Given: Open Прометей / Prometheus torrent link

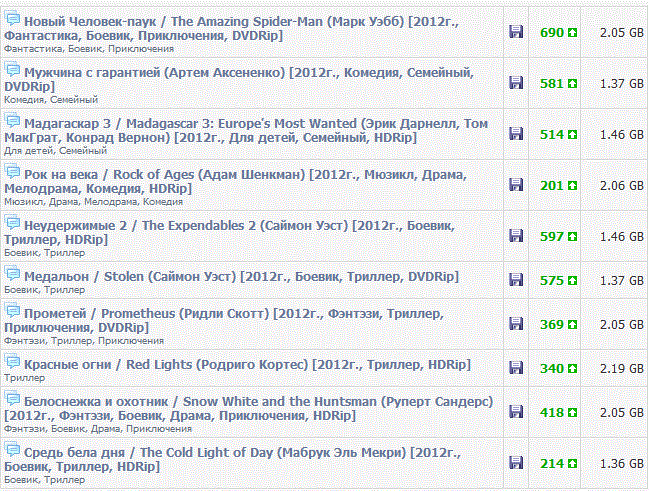Looking at the screenshot, I should point(224,320).
